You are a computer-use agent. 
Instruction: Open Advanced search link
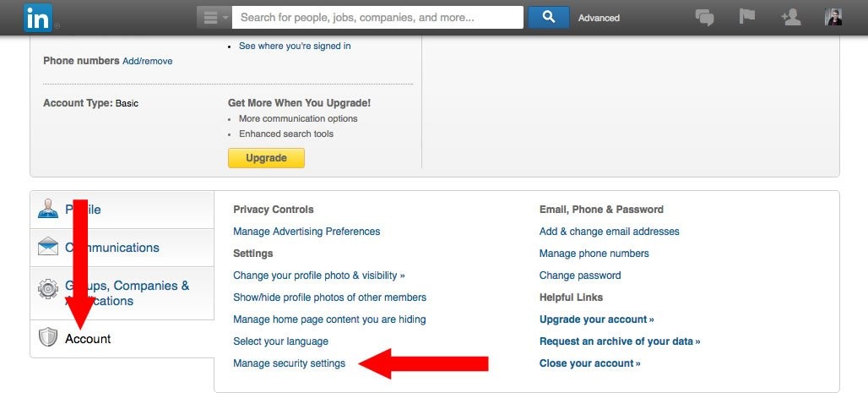tap(599, 18)
